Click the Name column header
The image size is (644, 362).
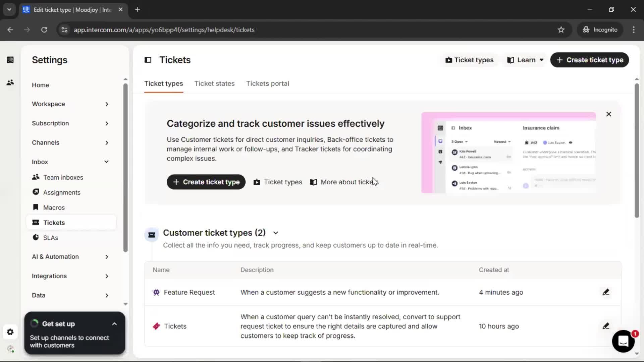click(161, 270)
